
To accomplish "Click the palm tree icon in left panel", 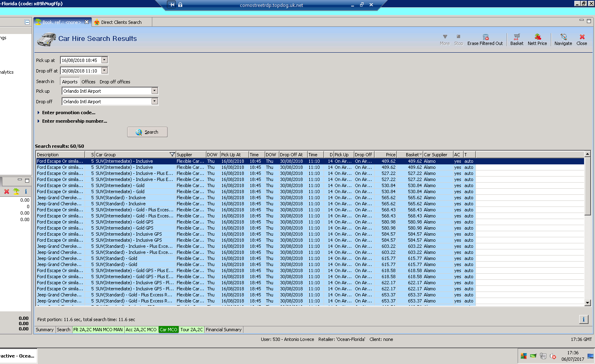I will (16, 192).
